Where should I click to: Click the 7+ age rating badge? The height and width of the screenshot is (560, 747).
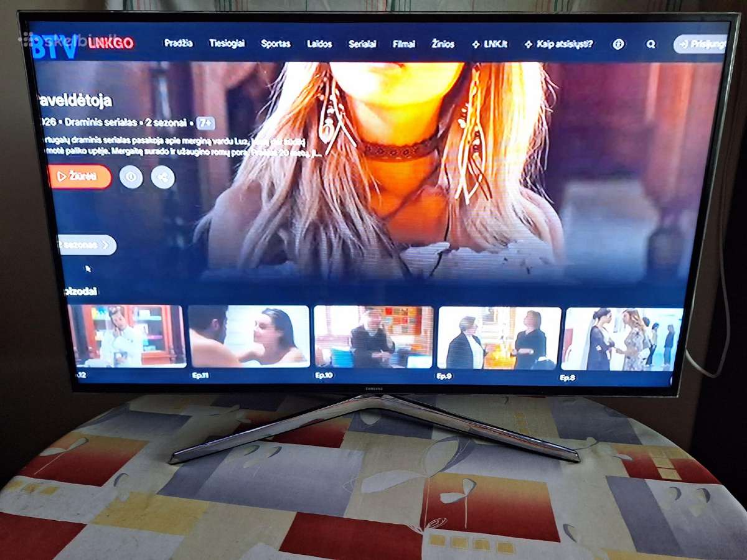tap(206, 123)
